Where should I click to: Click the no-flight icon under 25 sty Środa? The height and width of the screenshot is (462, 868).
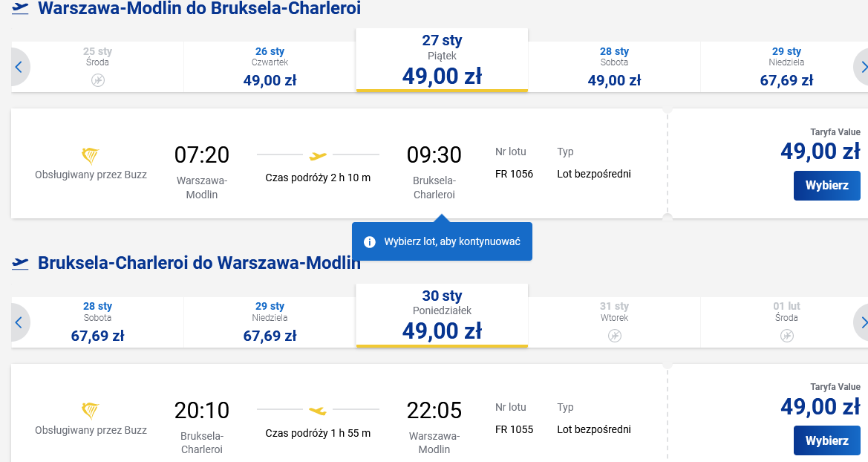click(x=98, y=80)
